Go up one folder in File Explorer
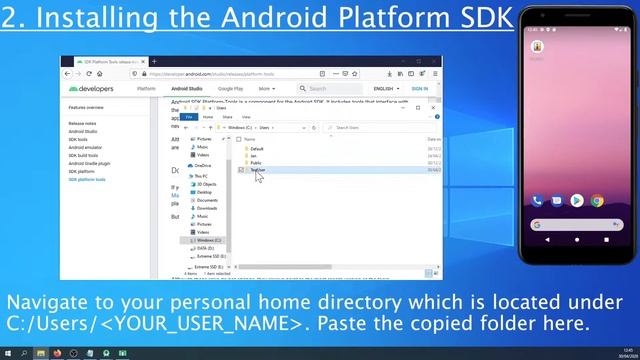 [x=211, y=128]
